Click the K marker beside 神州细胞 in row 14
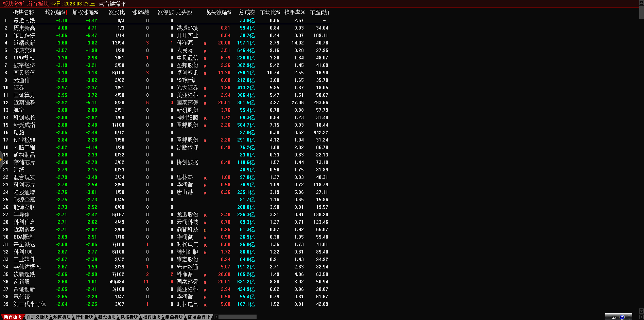The width and height of the screenshot is (644, 320). tap(205, 118)
